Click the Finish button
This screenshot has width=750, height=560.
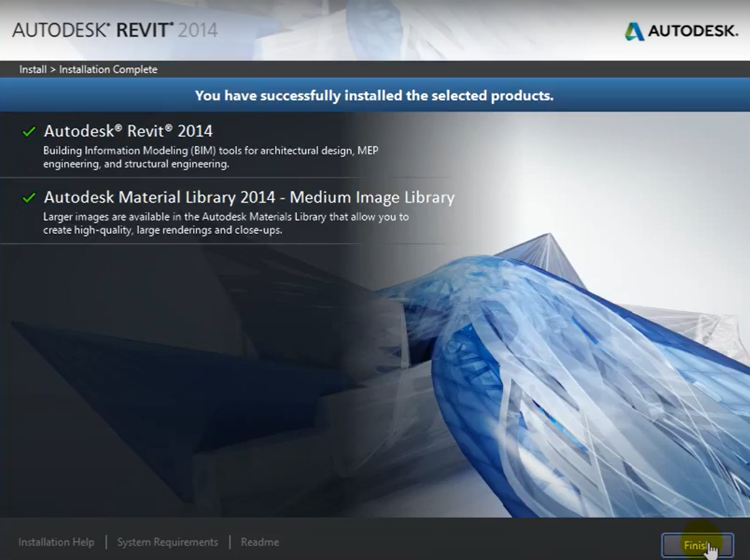pos(697,544)
